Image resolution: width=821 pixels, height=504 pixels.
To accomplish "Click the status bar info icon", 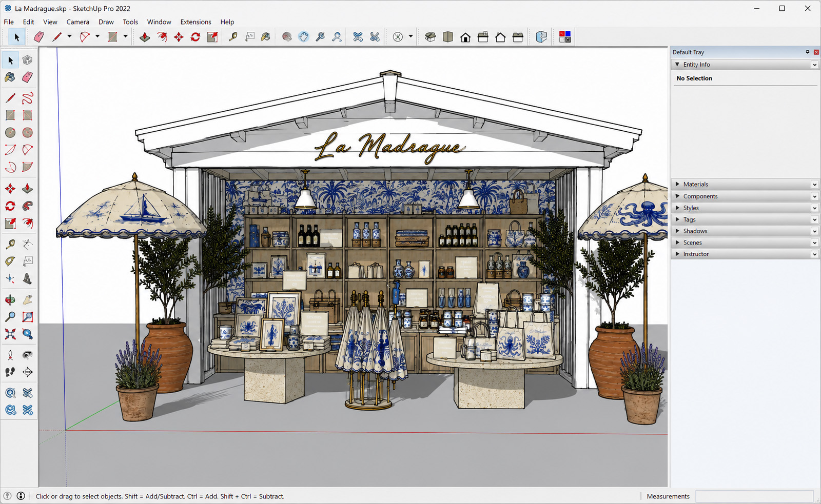I will (21, 496).
